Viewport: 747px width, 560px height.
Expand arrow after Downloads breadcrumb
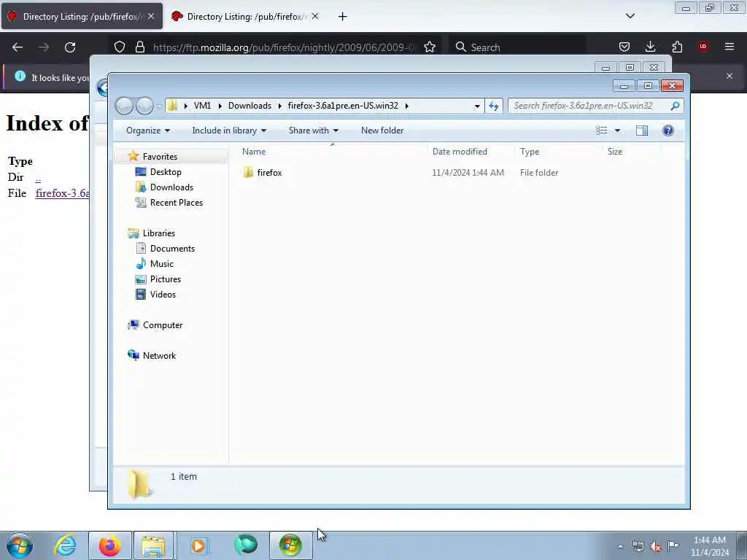coord(280,106)
